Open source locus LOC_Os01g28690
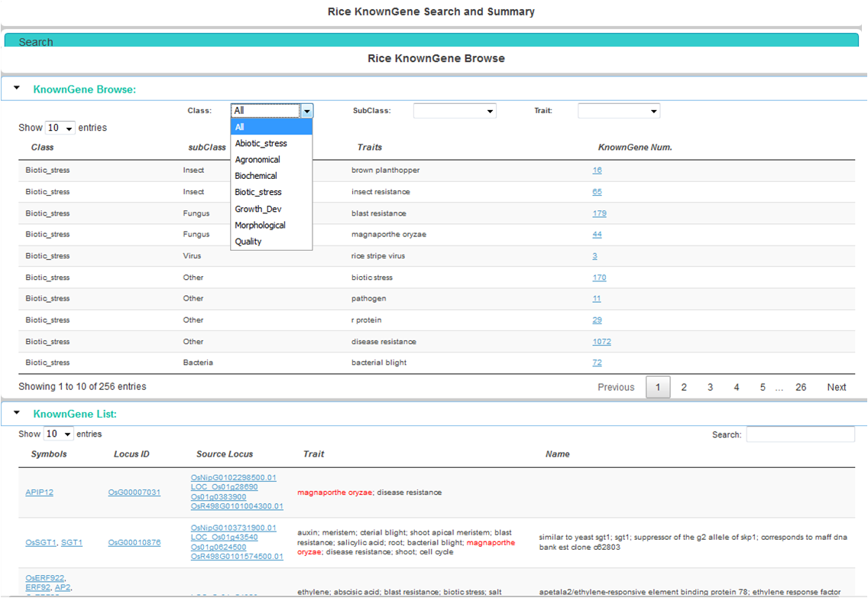 tap(224, 487)
